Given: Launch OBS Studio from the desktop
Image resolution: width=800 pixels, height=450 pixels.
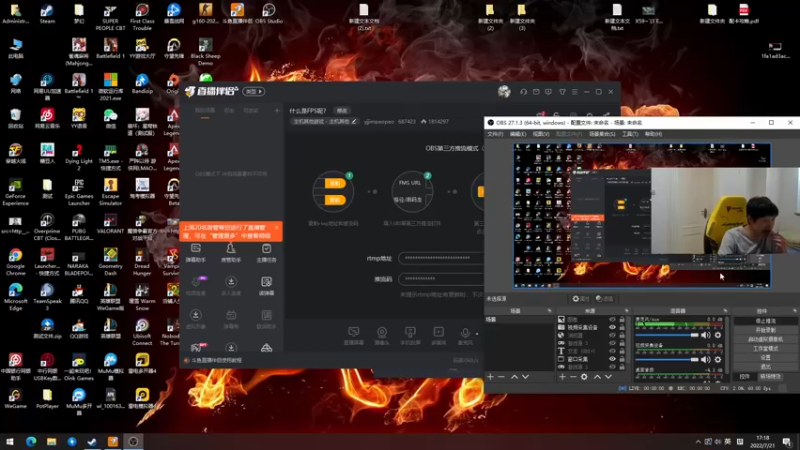Looking at the screenshot, I should [x=268, y=14].
